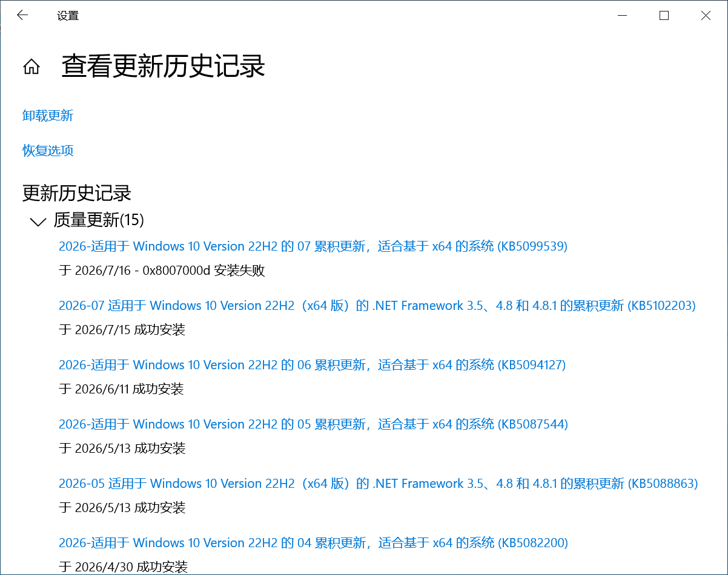Screen dimensions: 728x575
Task: Minimize the Settings window
Action: tap(622, 16)
